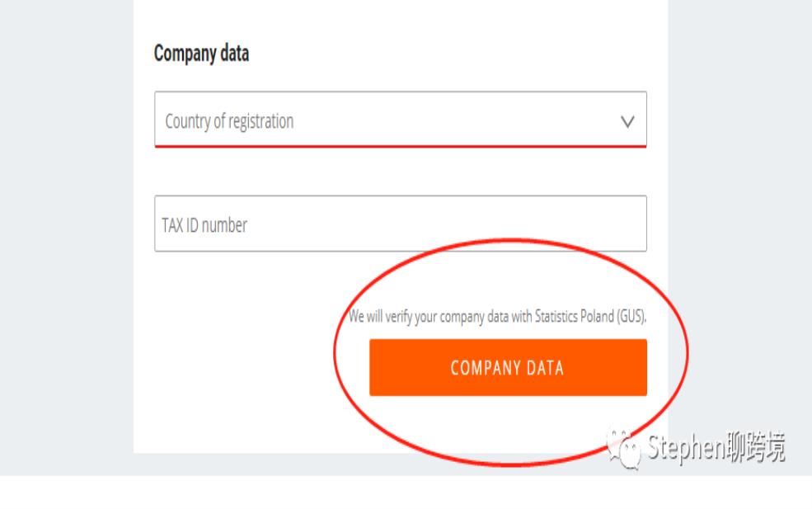812x509 pixels.
Task: Click the Stephen聊跨境 watermark text
Action: click(716, 447)
